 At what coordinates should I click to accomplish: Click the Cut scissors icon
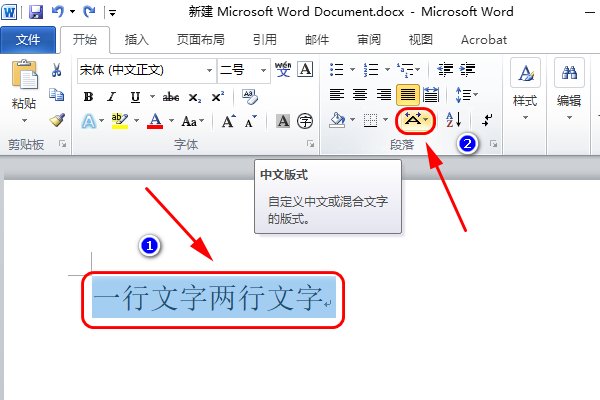tap(56, 70)
